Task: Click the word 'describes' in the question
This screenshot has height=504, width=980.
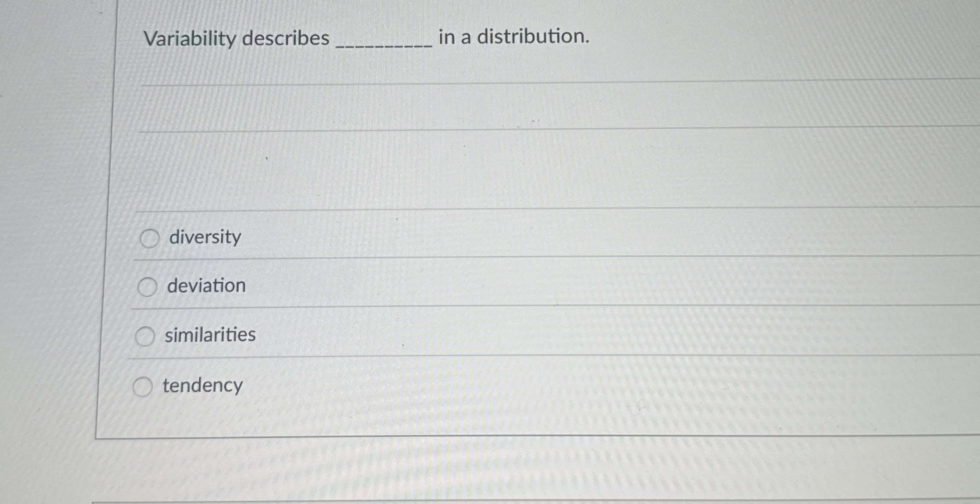Action: pos(290,39)
